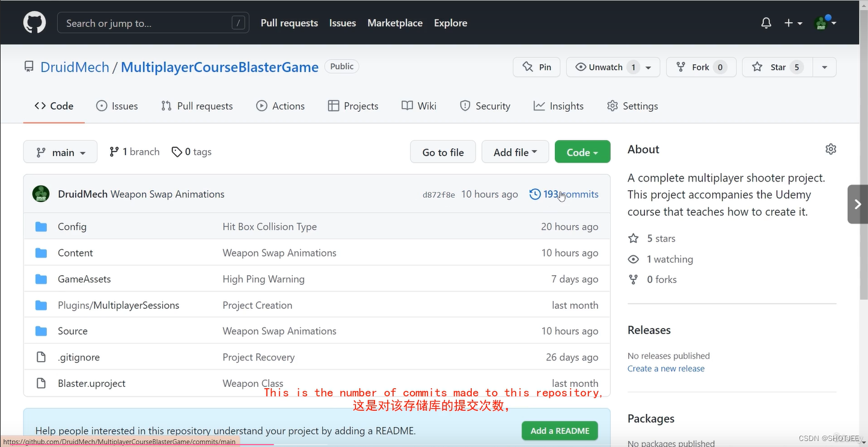The height and width of the screenshot is (447, 868).
Task: Open the Blaster.uproject file
Action: point(91,383)
